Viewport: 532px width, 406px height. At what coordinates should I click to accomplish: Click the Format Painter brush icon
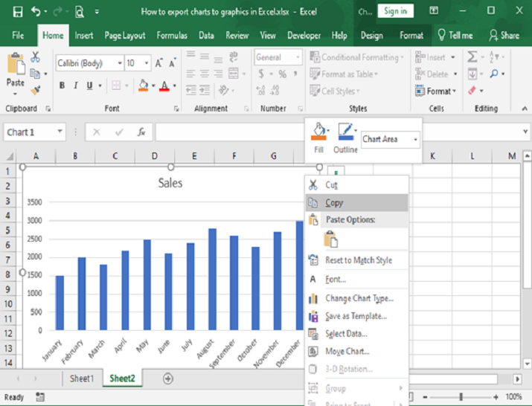tap(35, 90)
